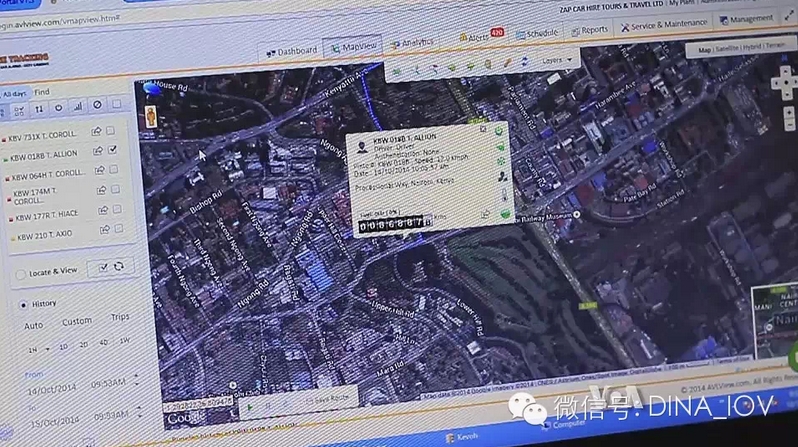Image resolution: width=798 pixels, height=447 pixels.
Task: Uncheck the KBW 018B T. ALLION checkbox
Action: [112, 150]
